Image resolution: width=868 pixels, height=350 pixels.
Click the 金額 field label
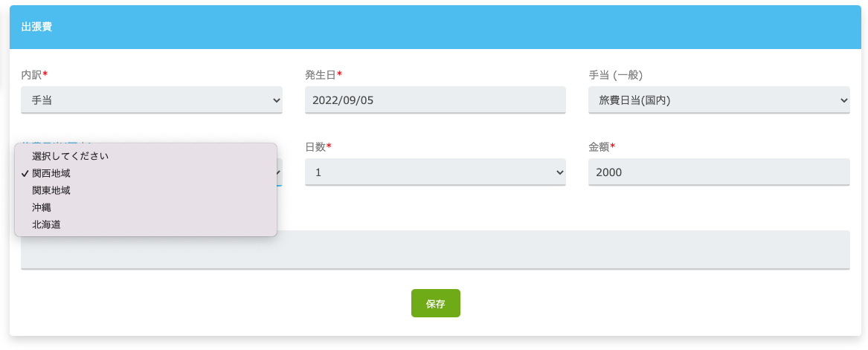tap(602, 146)
